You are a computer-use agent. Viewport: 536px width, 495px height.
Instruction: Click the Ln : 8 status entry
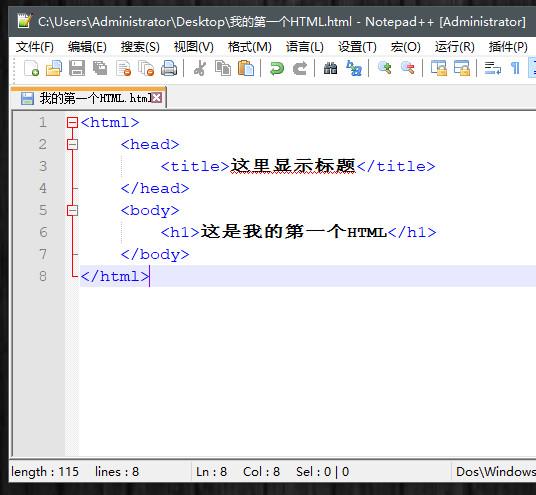coord(211,472)
